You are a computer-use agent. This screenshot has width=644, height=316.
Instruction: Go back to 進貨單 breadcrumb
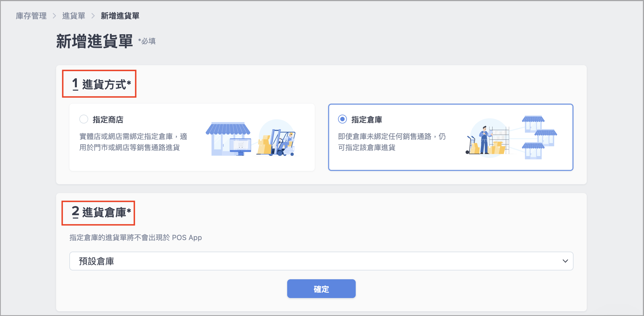coord(74,16)
